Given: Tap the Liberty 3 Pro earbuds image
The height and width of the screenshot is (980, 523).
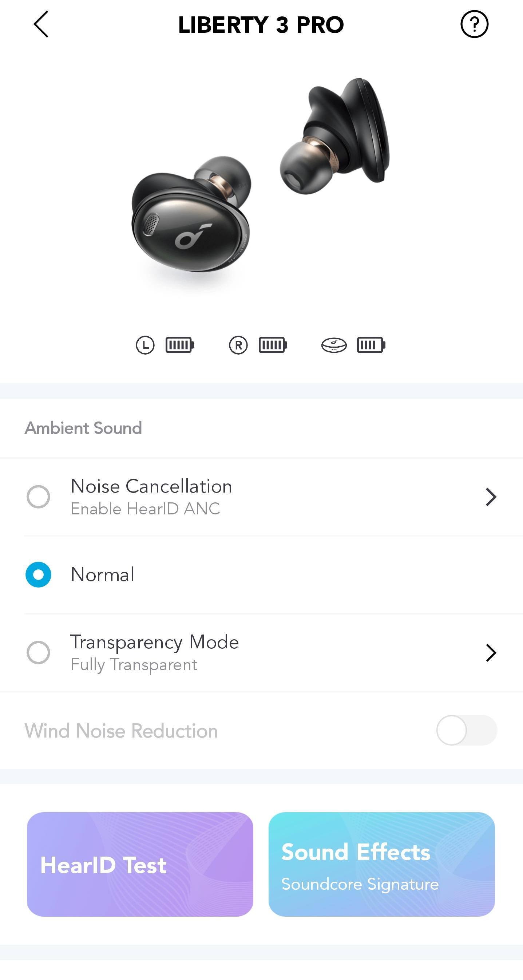Looking at the screenshot, I should [261, 175].
